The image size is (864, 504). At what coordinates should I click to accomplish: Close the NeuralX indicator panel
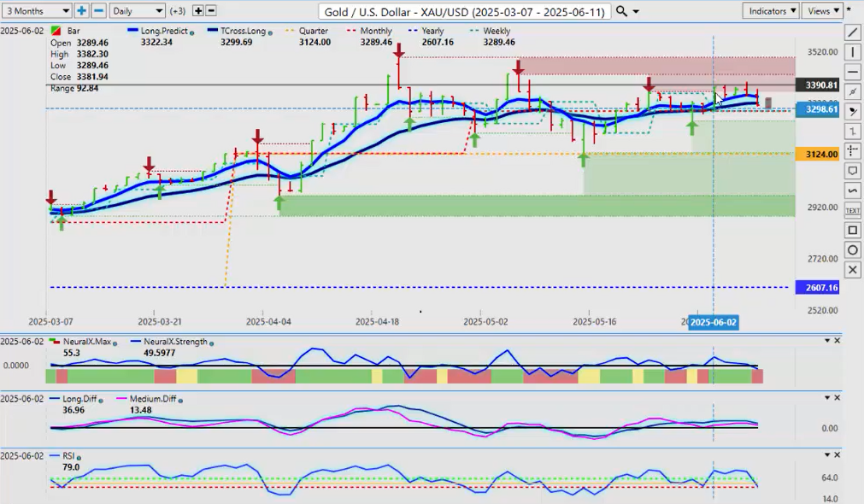click(x=837, y=341)
